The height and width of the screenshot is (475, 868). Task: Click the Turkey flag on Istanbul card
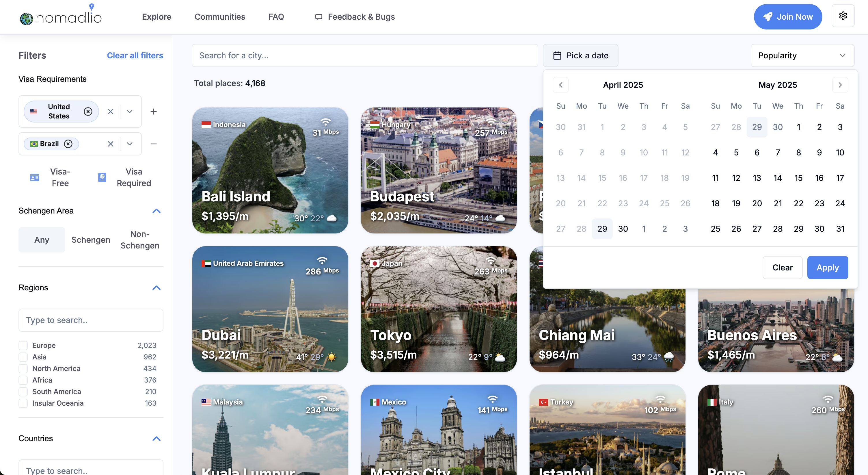[x=543, y=402]
